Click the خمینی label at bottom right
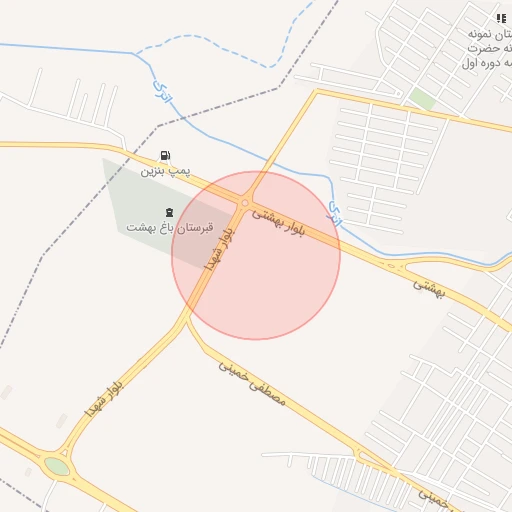This screenshot has height=512, width=512. pos(433,499)
